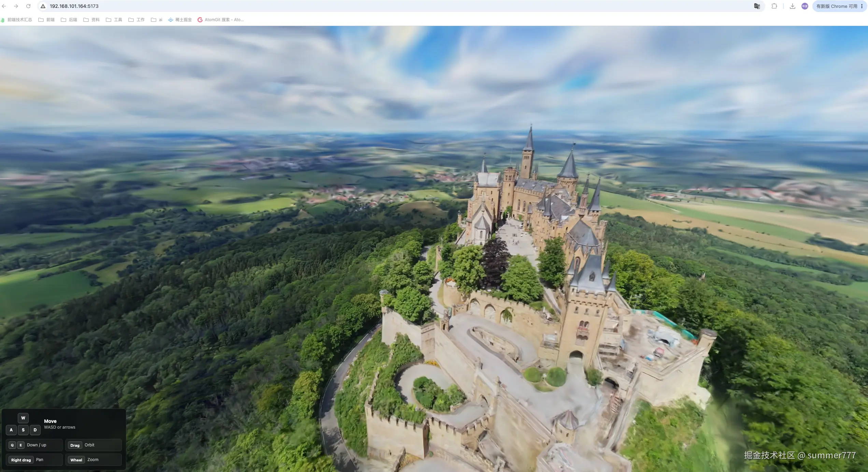
Task: Open the 前端技术汇总 bookmark
Action: click(16, 20)
